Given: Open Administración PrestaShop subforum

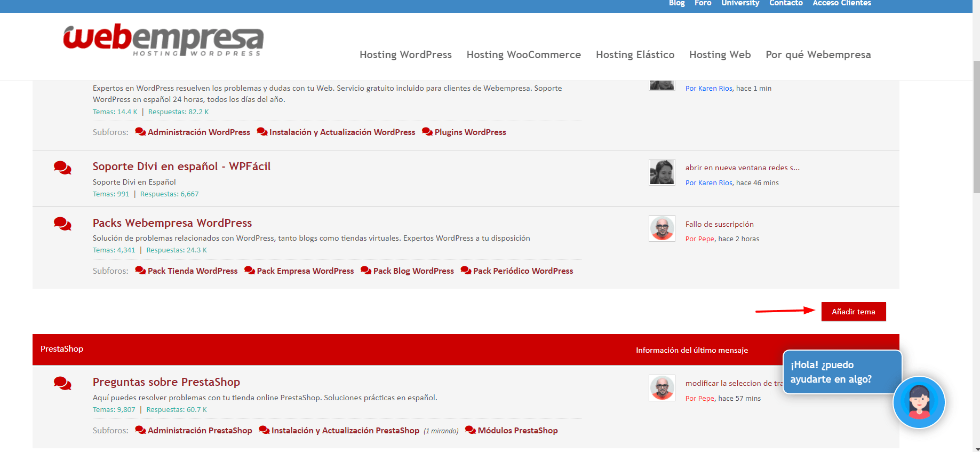Looking at the screenshot, I should coord(200,431).
